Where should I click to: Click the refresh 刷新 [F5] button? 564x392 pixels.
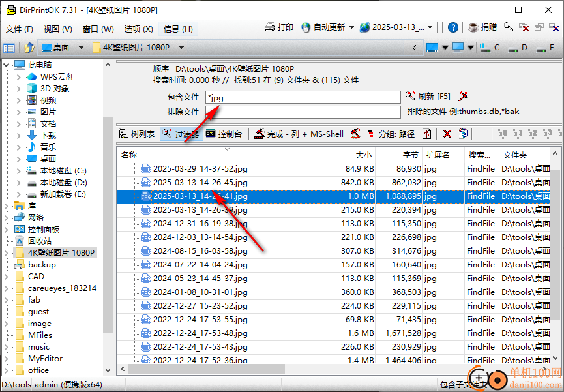[428, 96]
